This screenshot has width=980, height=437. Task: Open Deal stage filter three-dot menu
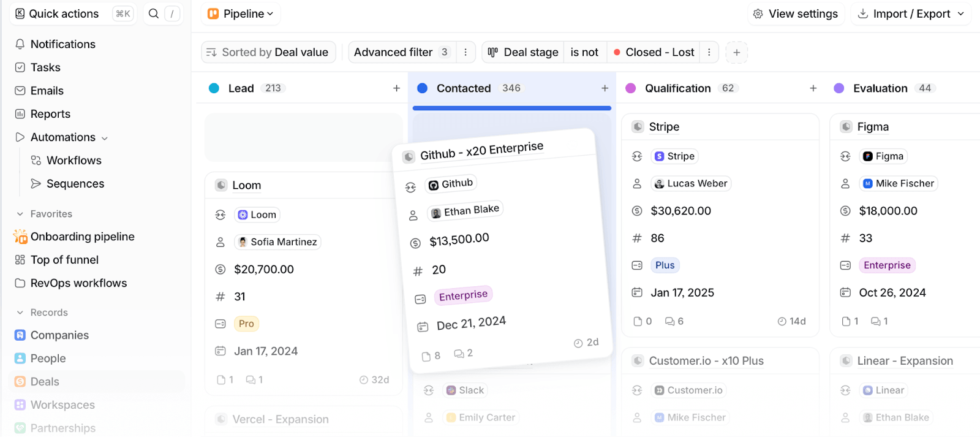[709, 53]
